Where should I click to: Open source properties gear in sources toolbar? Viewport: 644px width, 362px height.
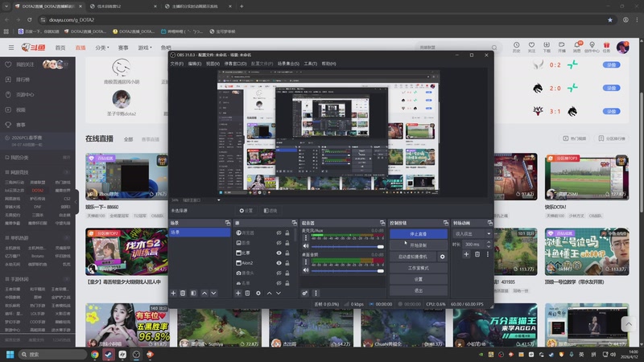click(x=258, y=293)
